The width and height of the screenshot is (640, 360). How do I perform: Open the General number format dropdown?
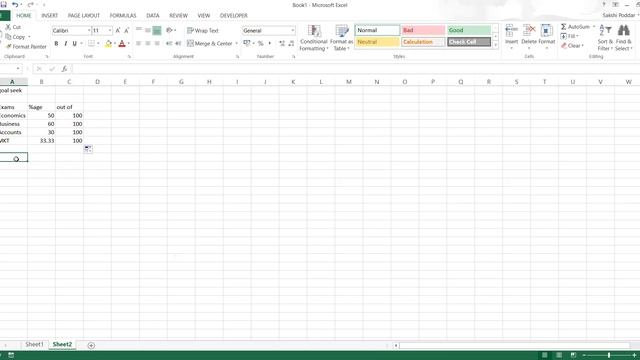pos(293,31)
